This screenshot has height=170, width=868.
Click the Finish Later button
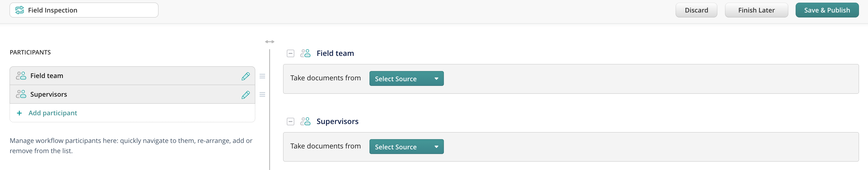point(756,10)
